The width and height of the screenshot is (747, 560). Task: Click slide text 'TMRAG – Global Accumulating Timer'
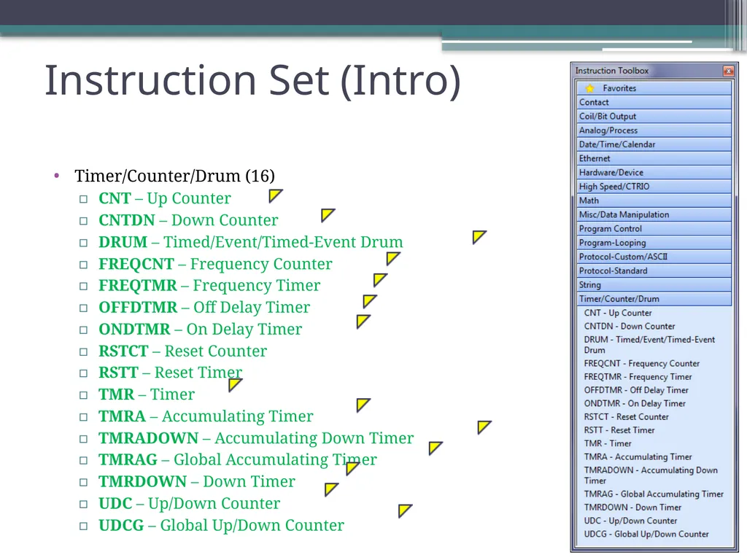237,459
